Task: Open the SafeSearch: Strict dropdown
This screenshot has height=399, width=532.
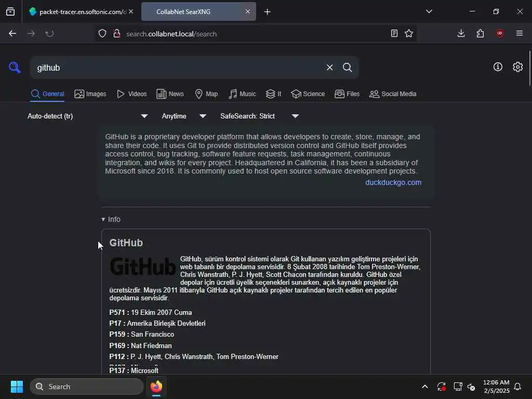Action: pos(260,116)
